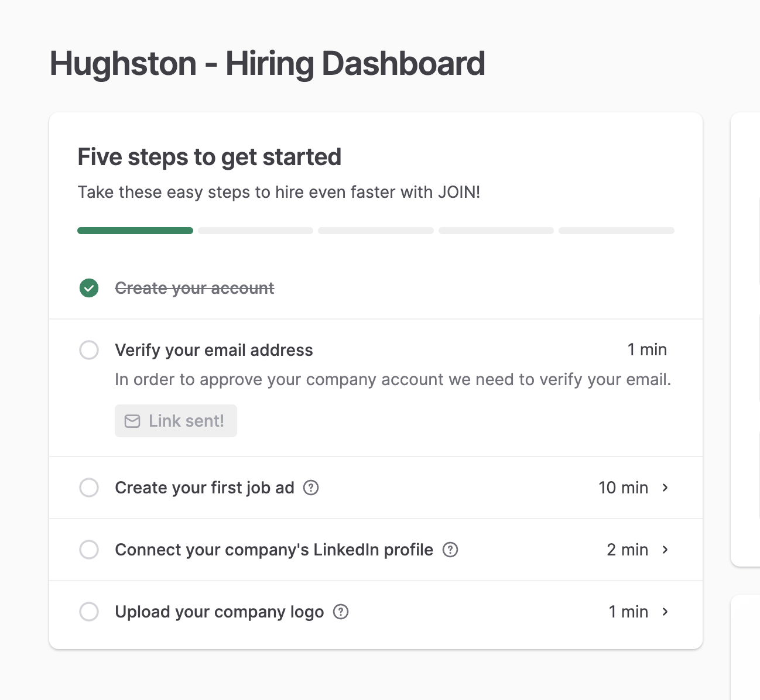The width and height of the screenshot is (760, 700).
Task: Toggle the Upload your company logo circle
Action: click(89, 612)
